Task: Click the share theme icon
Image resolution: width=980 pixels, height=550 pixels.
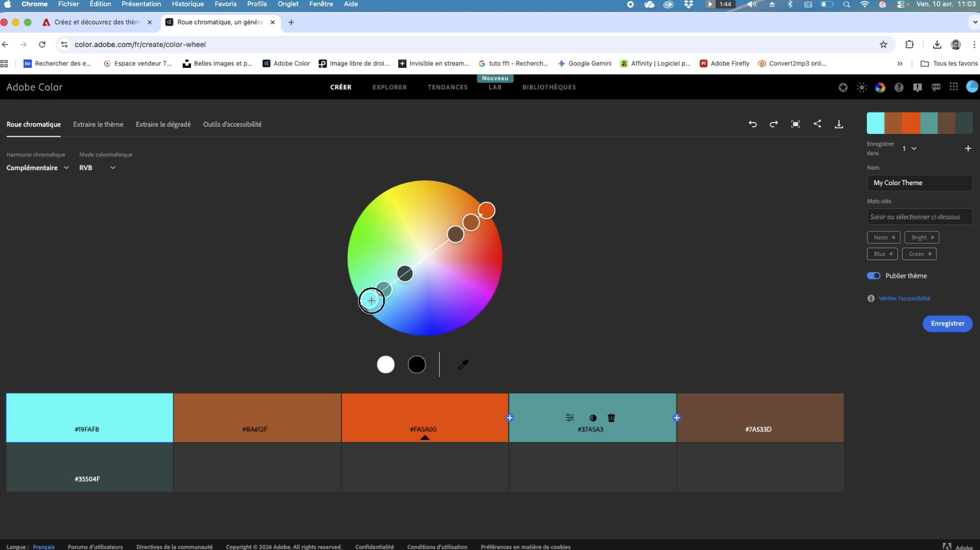Action: pyautogui.click(x=817, y=124)
